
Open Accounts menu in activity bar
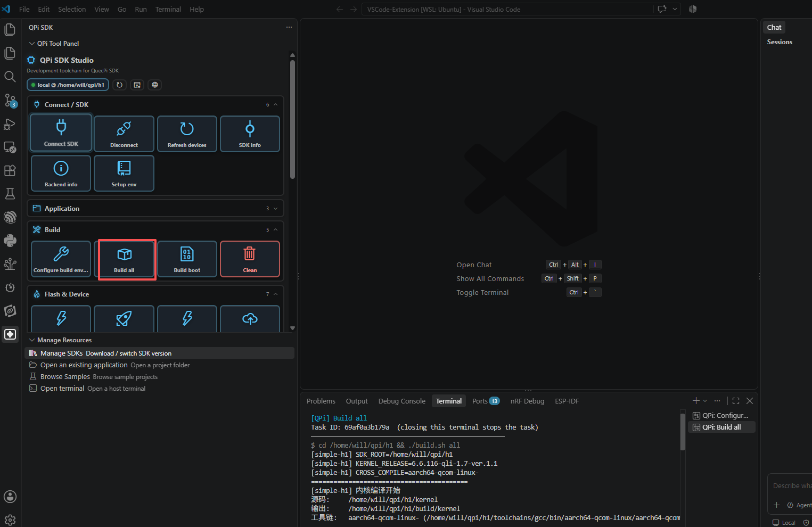pyautogui.click(x=10, y=497)
